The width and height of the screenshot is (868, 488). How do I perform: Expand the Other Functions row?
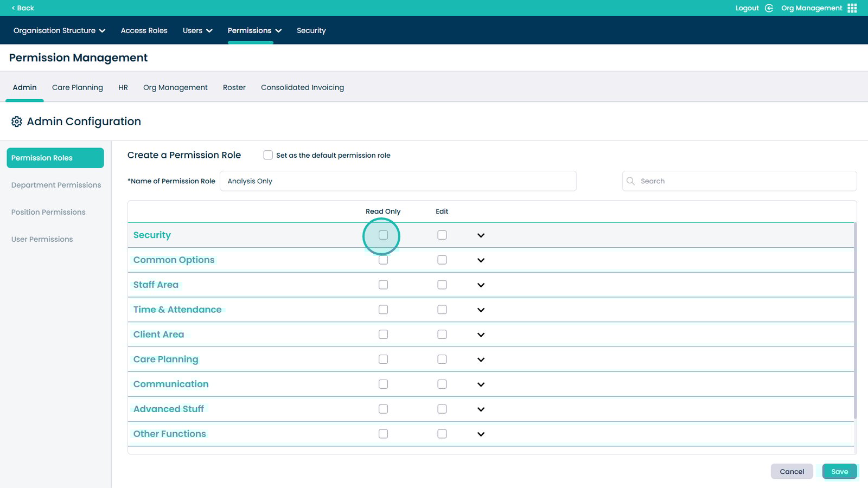481,434
